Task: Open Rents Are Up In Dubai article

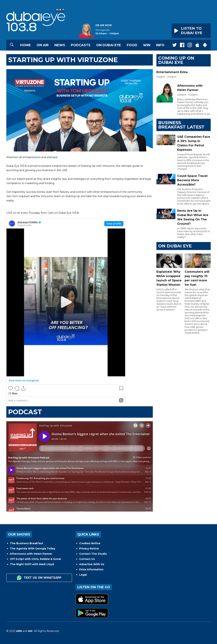Action: [193, 217]
